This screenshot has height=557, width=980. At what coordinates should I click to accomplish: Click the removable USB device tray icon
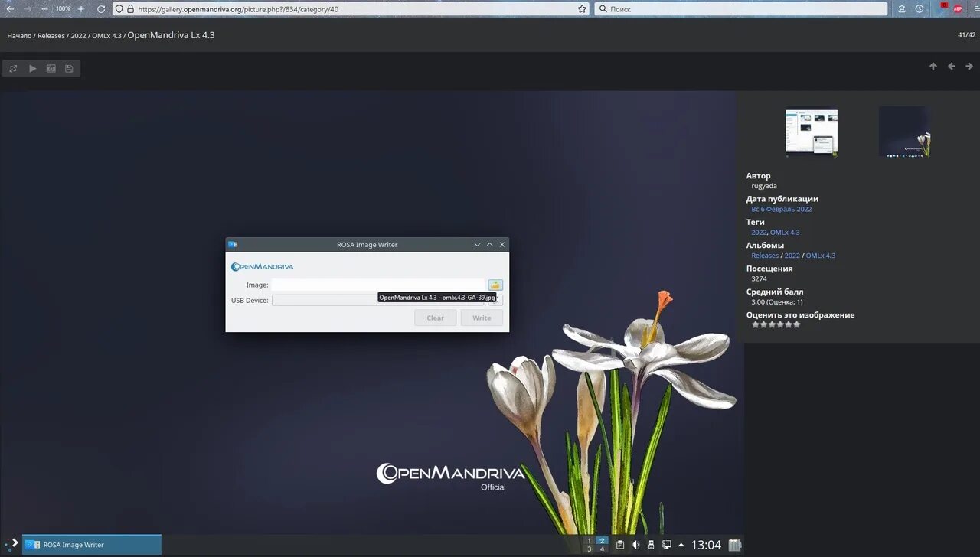click(651, 545)
